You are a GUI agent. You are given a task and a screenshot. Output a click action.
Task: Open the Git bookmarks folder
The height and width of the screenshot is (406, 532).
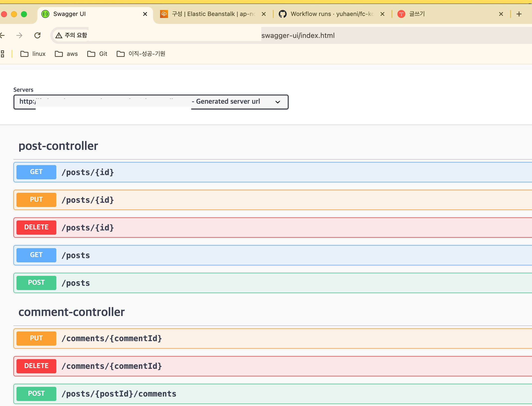point(97,54)
